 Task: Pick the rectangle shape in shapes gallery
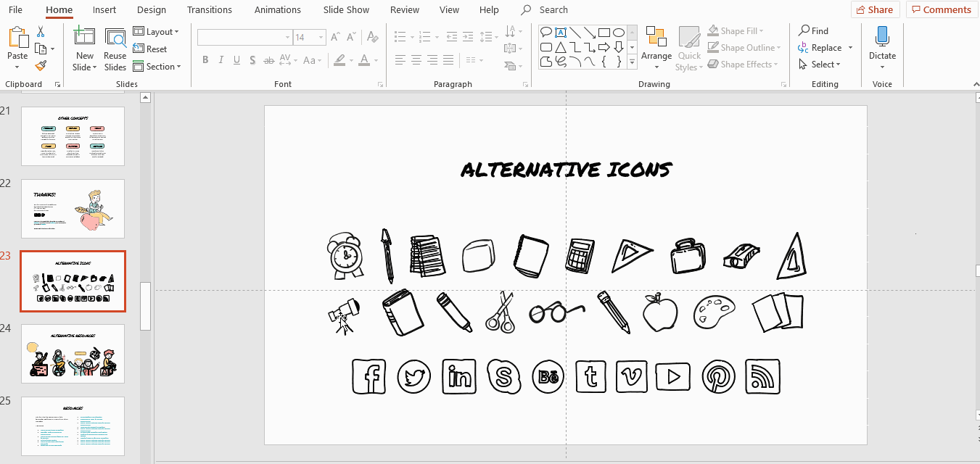[x=604, y=33]
